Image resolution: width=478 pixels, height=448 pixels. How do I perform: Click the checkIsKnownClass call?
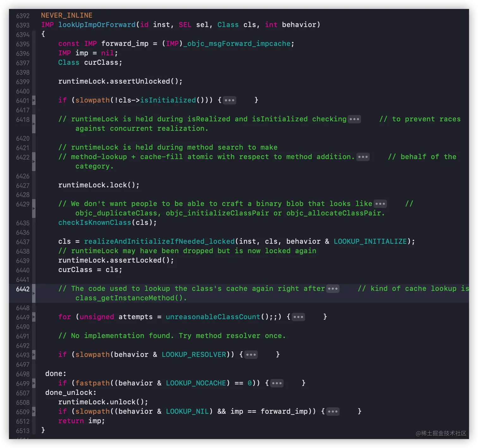point(95,223)
